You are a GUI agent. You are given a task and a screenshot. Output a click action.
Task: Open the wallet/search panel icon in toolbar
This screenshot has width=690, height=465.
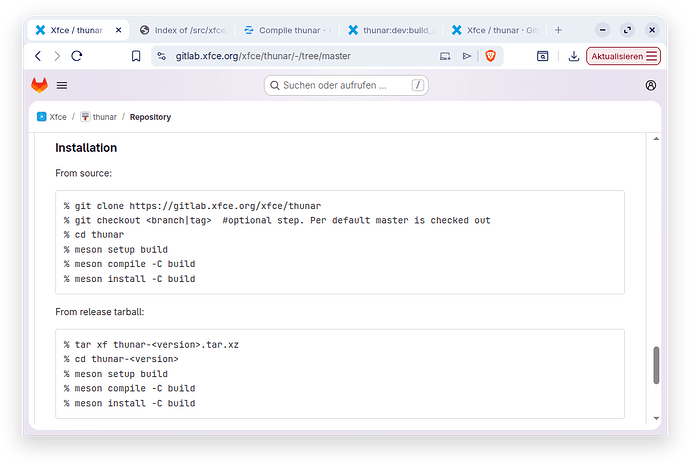tap(543, 56)
